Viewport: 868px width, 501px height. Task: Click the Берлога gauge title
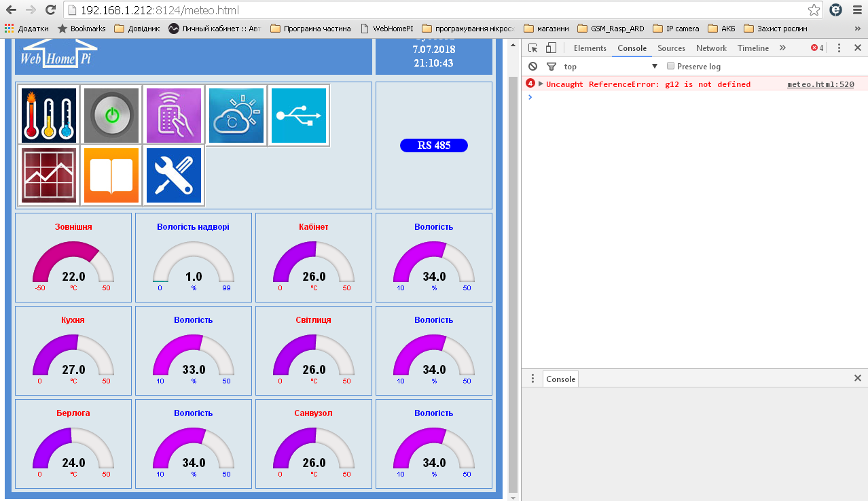click(x=73, y=413)
